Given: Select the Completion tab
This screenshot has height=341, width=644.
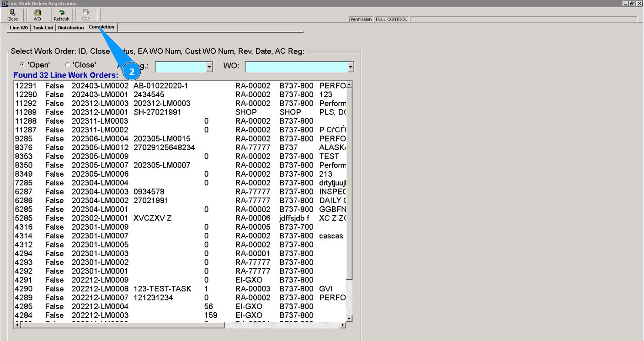Looking at the screenshot, I should 102,27.
